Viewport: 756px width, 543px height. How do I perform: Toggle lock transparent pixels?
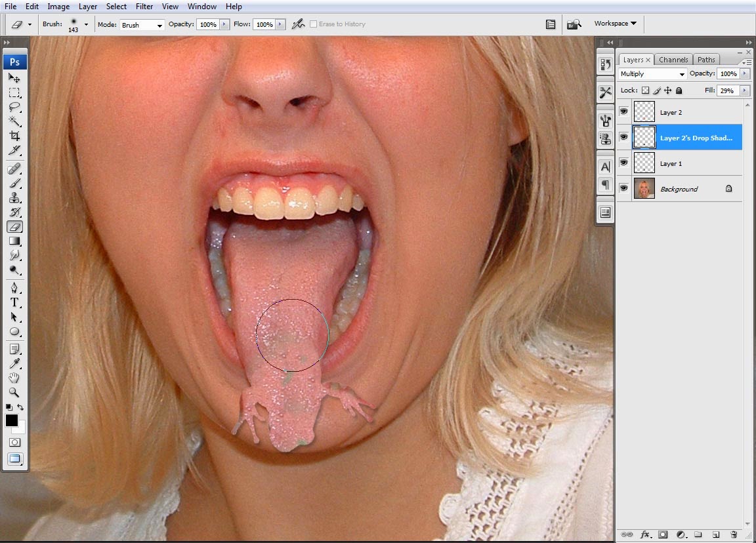(645, 90)
